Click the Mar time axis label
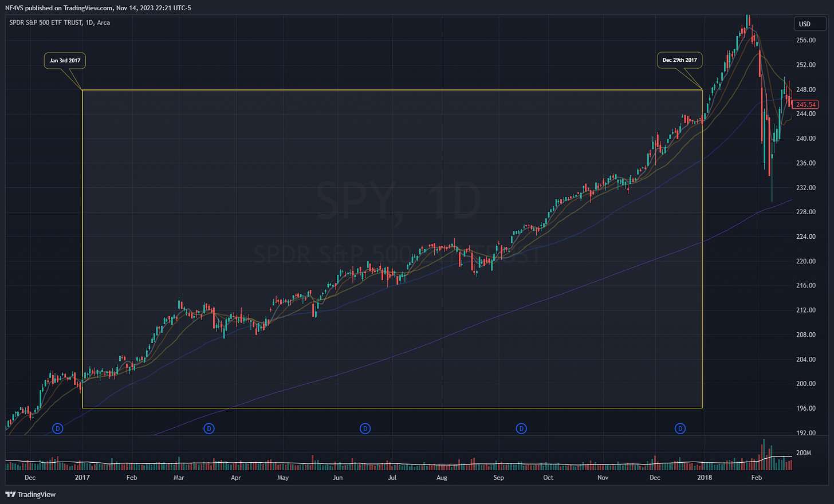The image size is (834, 504). click(179, 478)
